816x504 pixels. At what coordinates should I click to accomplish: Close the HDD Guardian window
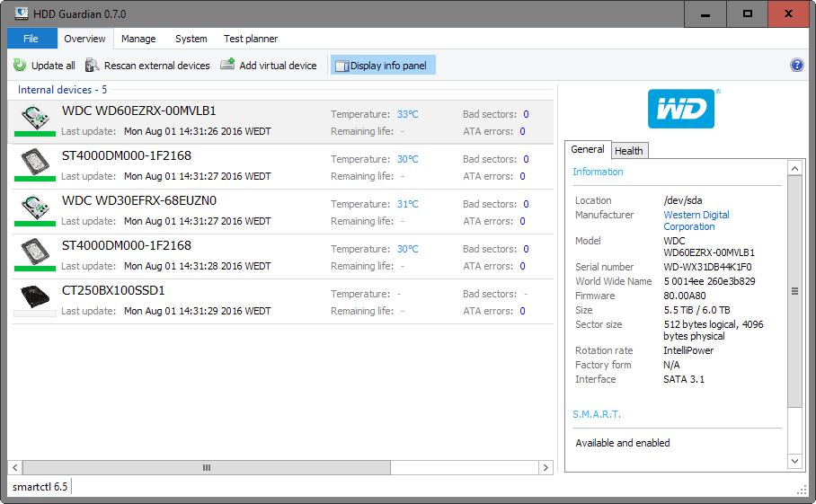click(x=788, y=14)
